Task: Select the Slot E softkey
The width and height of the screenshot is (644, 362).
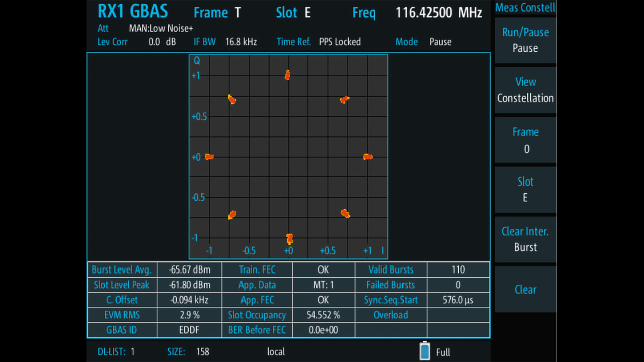Action: pyautogui.click(x=525, y=190)
